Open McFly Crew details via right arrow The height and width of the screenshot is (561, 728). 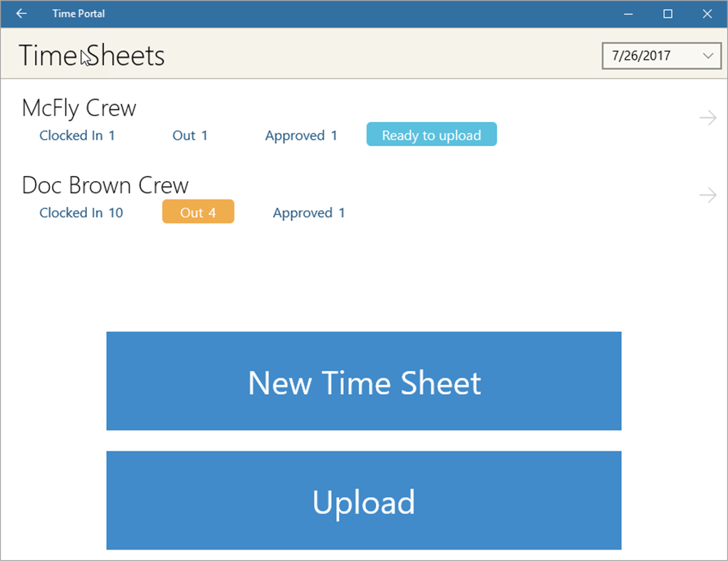pyautogui.click(x=707, y=118)
